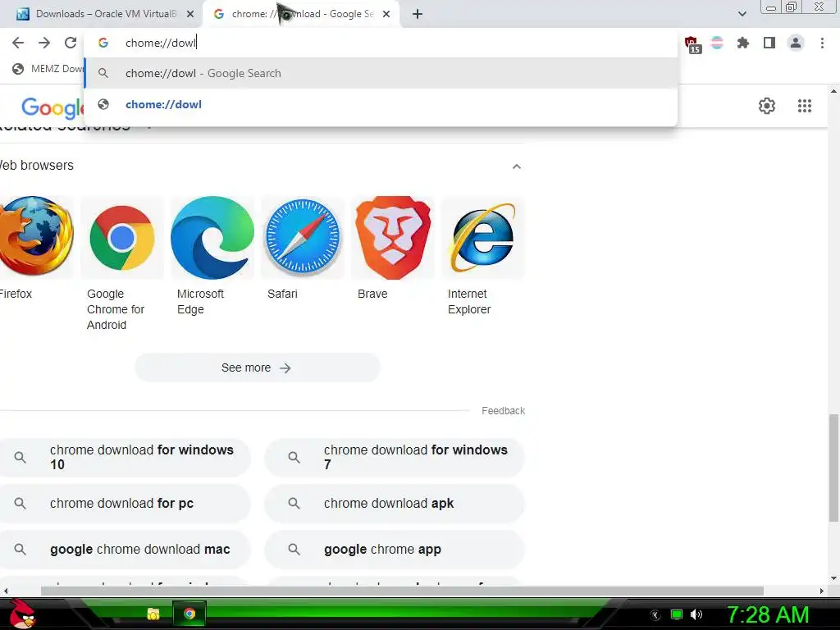Open the uBlock extension icon showing 15

pyautogui.click(x=692, y=44)
